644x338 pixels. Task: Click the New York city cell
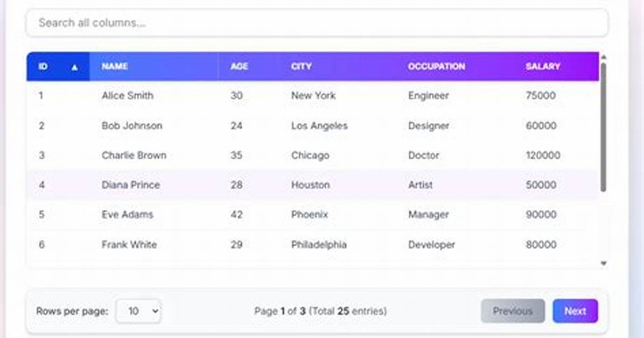313,96
